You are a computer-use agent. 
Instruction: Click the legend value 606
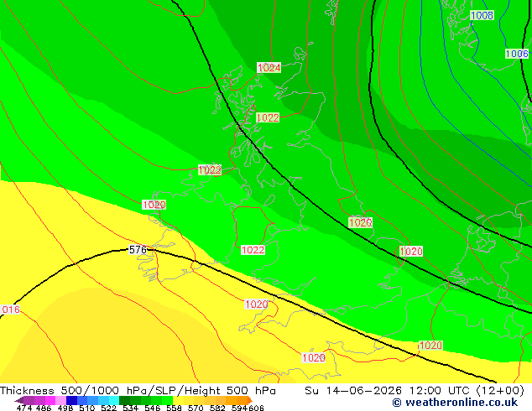255,408
